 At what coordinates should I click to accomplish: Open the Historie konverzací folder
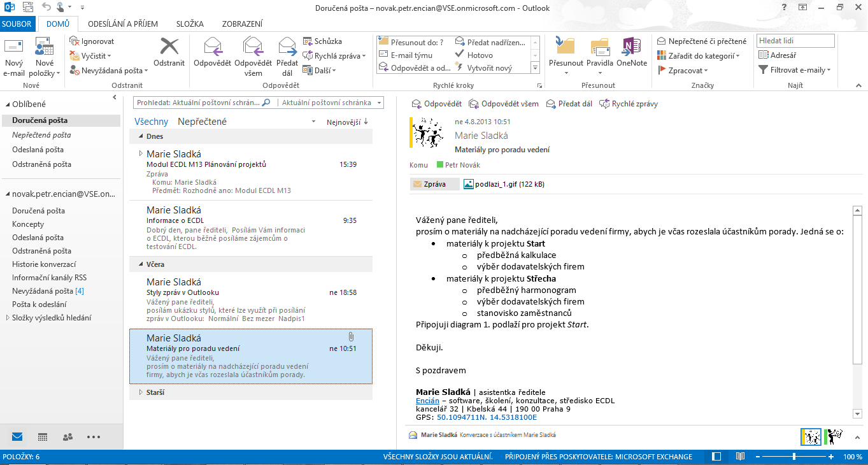pyautogui.click(x=44, y=264)
